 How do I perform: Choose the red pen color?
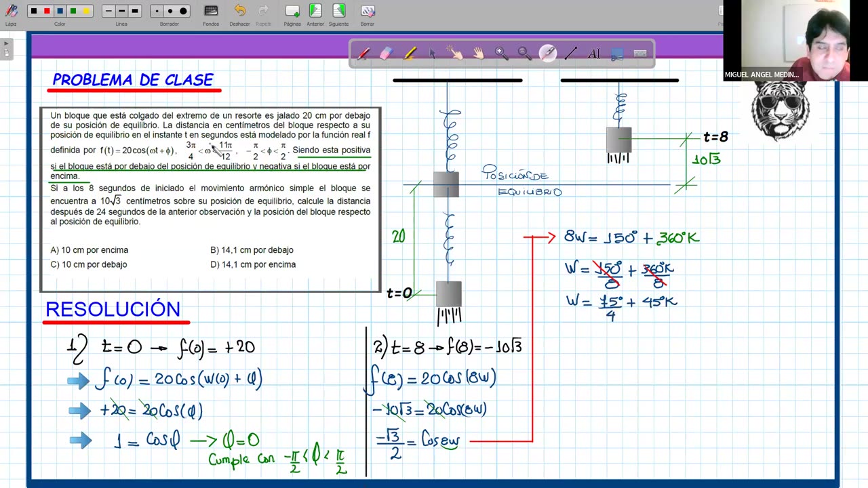pos(47,11)
